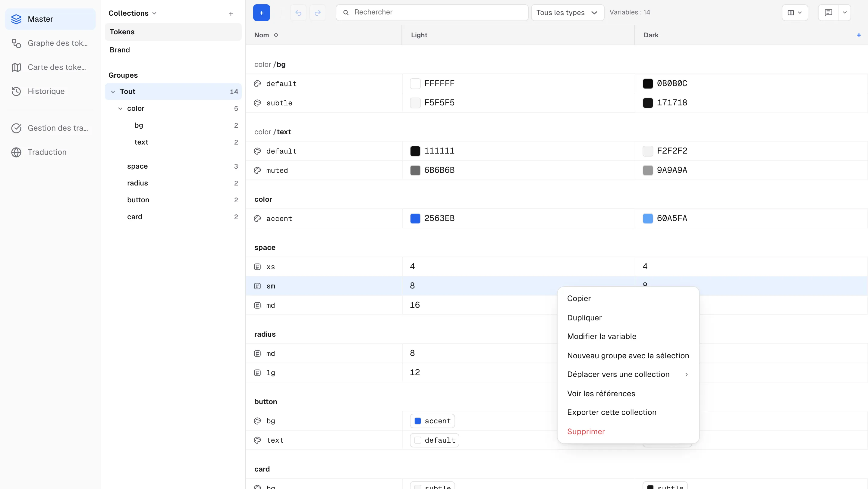Open the 2563EB accent light swatch

coord(415,219)
